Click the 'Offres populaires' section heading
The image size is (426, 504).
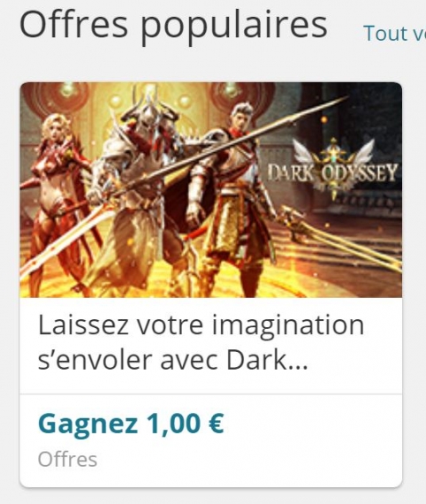tap(173, 24)
